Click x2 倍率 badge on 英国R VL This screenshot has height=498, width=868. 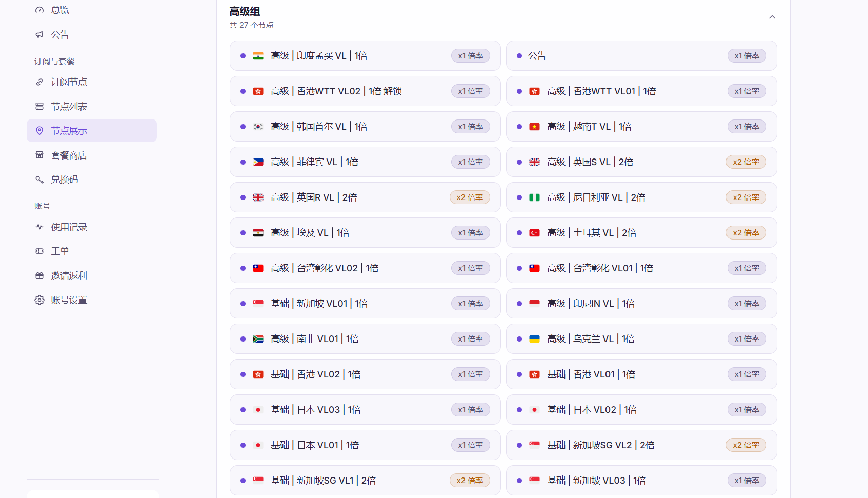[x=470, y=197]
